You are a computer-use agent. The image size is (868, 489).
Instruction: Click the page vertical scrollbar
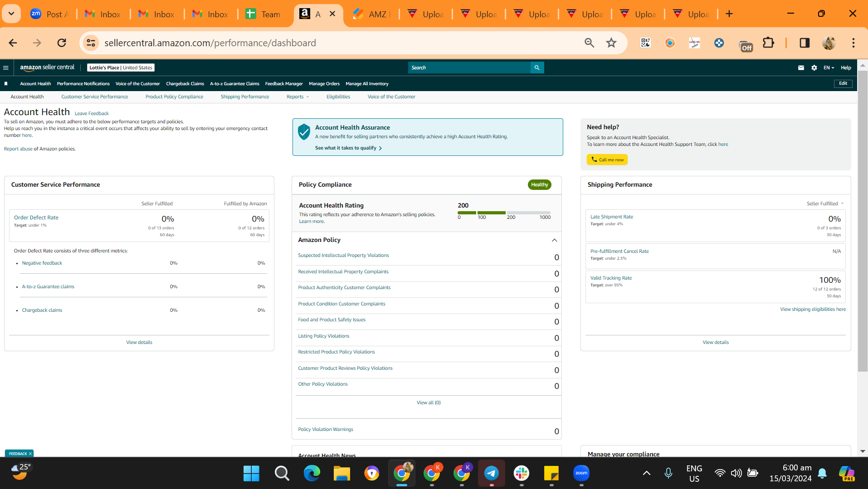point(863,221)
